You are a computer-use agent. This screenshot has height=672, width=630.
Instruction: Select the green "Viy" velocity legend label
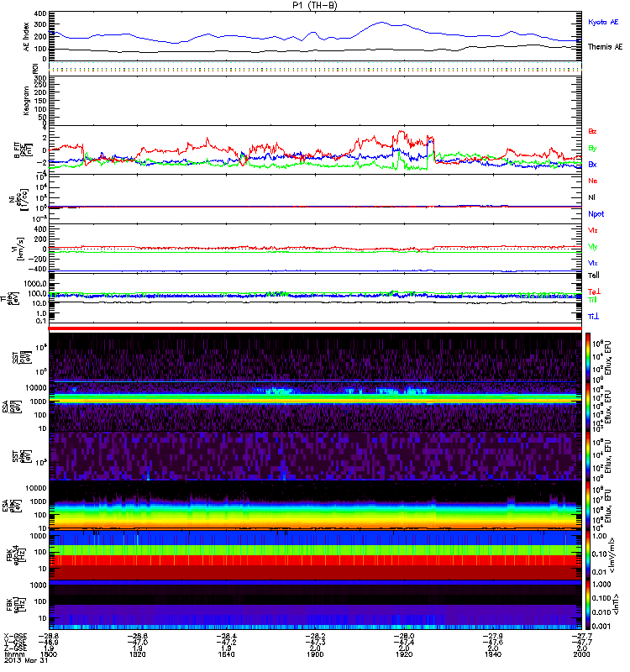click(x=592, y=247)
